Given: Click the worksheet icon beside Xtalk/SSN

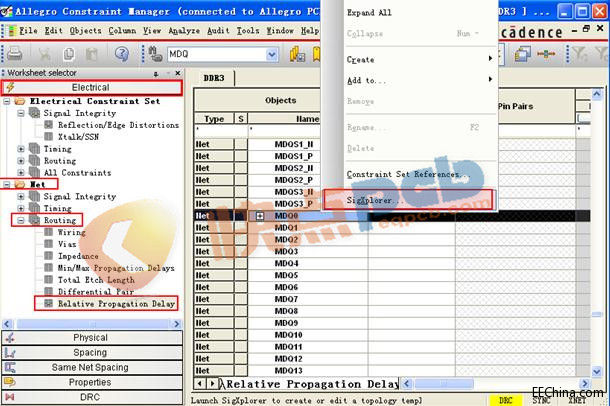Looking at the screenshot, I should click(49, 136).
